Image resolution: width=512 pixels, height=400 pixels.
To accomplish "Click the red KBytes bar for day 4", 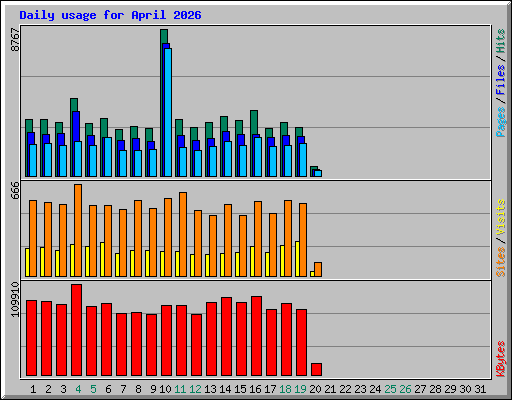I will pyautogui.click(x=76, y=330).
